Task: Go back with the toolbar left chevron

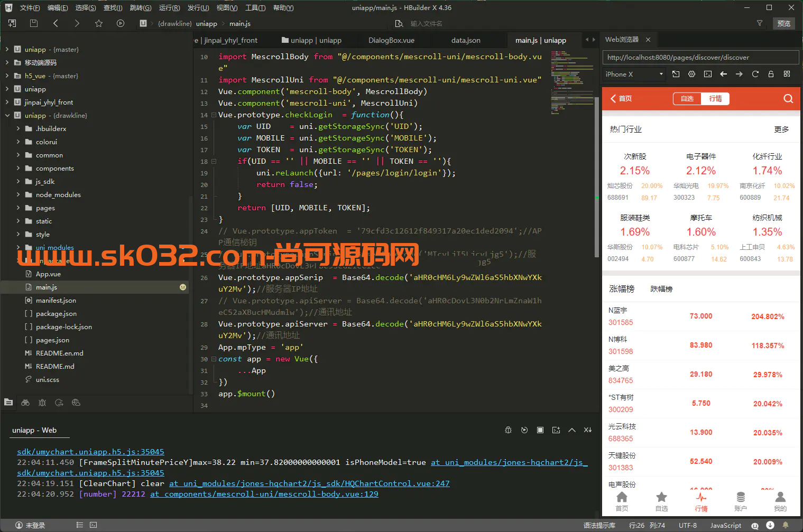Action: [56, 23]
